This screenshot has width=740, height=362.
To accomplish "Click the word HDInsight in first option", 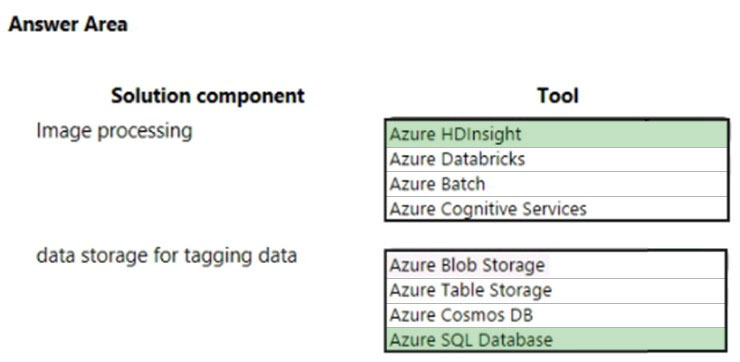I will click(x=481, y=135).
